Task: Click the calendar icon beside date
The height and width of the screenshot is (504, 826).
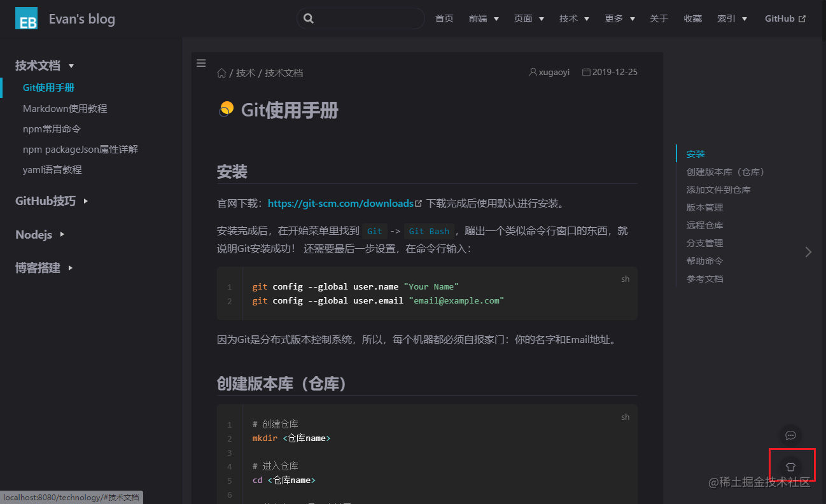Action: pyautogui.click(x=586, y=72)
